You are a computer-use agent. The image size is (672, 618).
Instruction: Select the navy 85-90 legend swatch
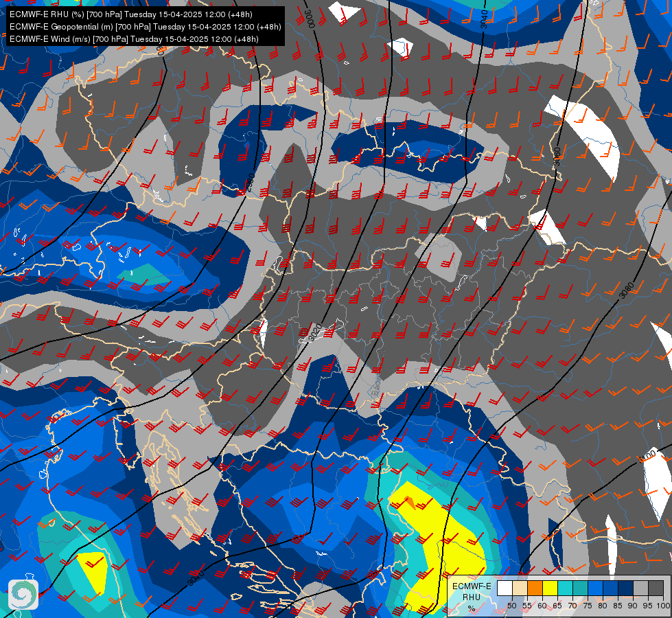tap(626, 588)
